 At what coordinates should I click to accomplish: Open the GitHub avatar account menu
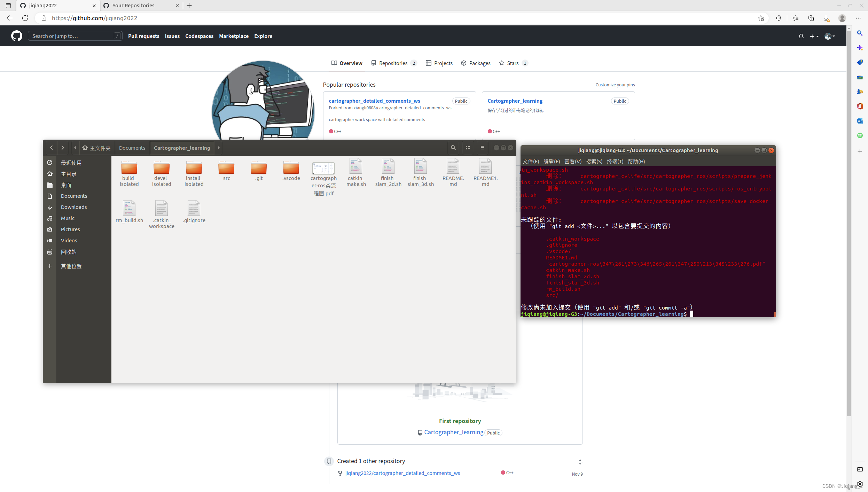coord(830,36)
